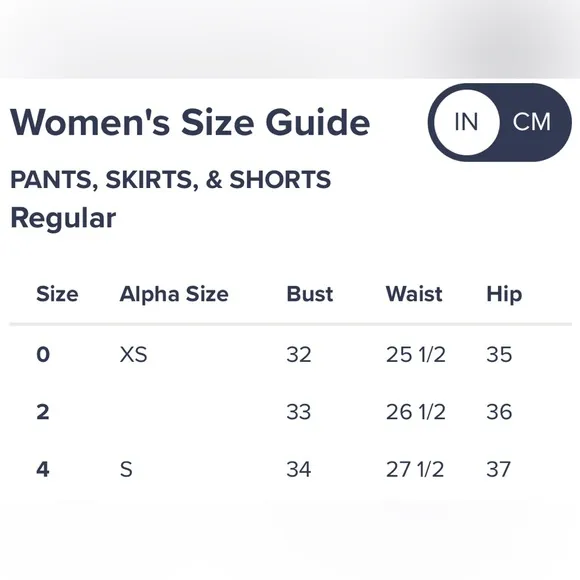Screen dimensions: 580x580
Task: Select the size 4 row
Action: point(290,469)
